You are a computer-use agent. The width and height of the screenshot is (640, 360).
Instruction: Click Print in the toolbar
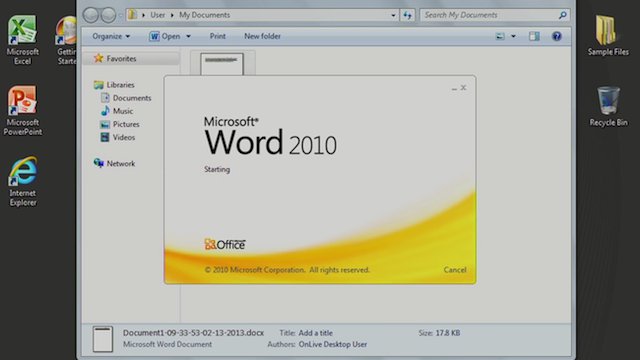click(218, 36)
